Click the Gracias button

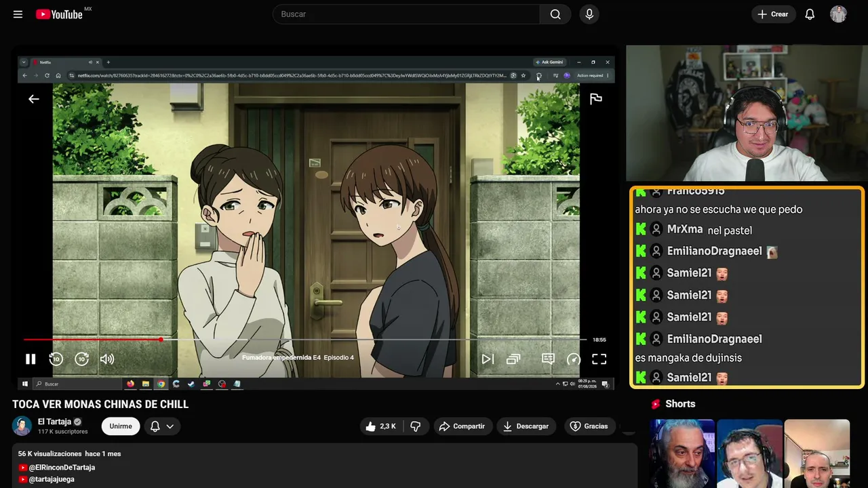(589, 426)
